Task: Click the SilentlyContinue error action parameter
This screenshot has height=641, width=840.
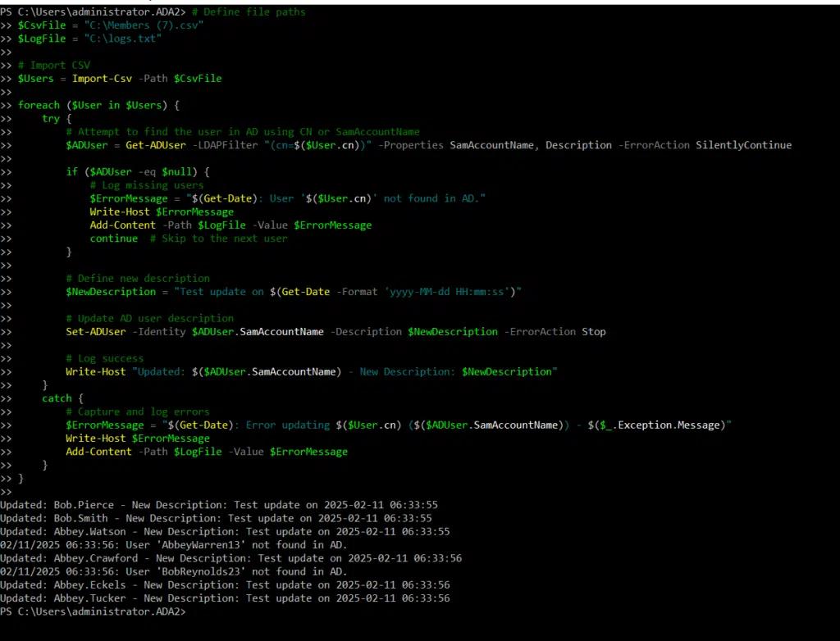Action: point(742,145)
